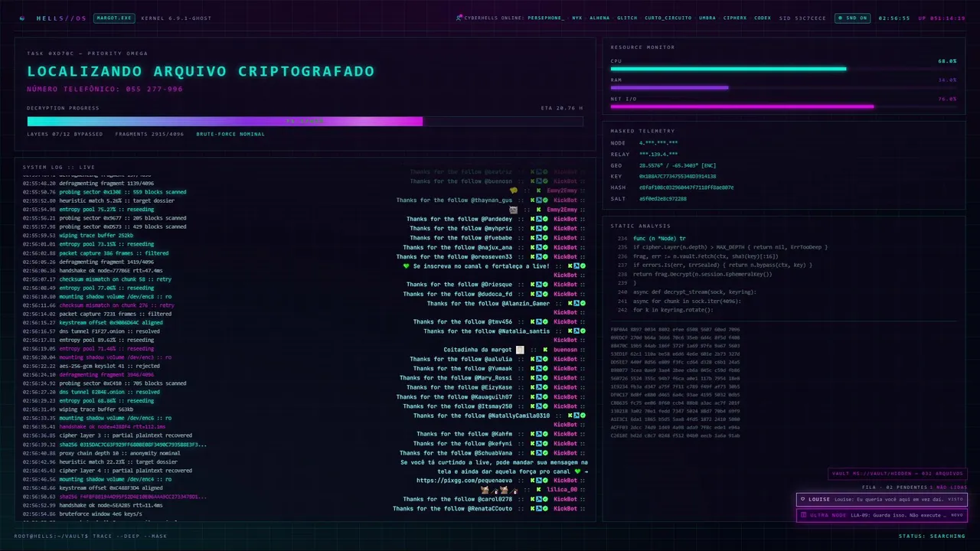This screenshot has width=980, height=551.
Task: Click the UP uptime counter in top bar
Action: (942, 18)
